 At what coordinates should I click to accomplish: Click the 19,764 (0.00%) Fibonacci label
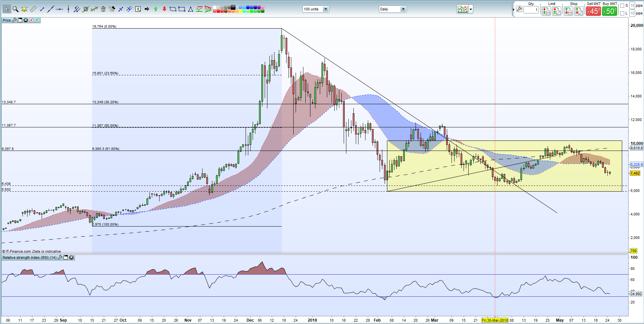click(104, 26)
